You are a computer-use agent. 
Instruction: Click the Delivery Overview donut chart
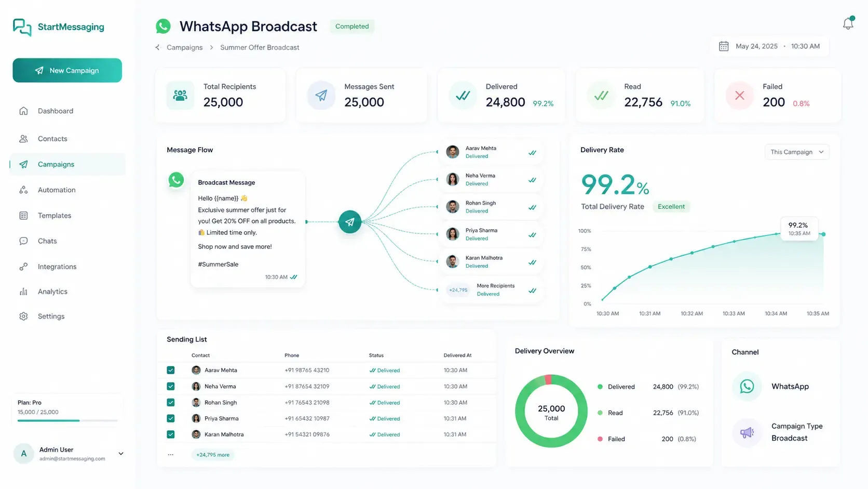[551, 411]
